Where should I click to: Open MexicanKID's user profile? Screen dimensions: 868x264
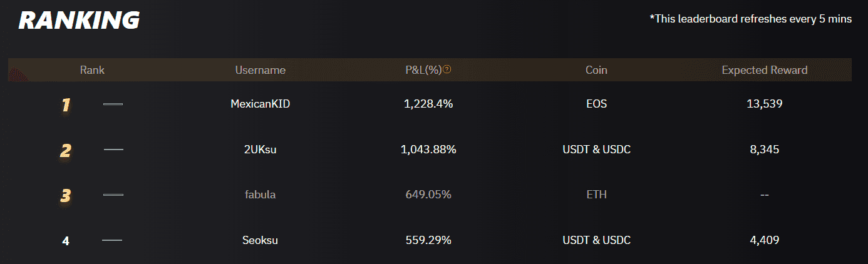(260, 104)
